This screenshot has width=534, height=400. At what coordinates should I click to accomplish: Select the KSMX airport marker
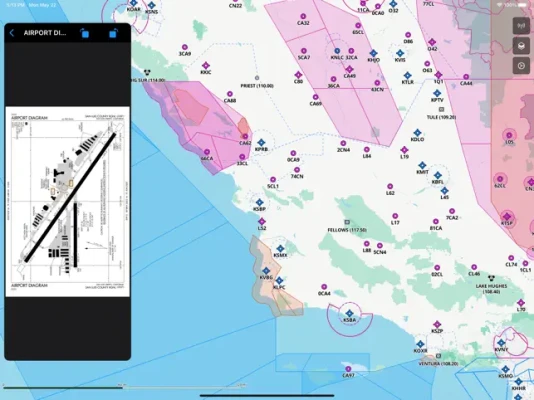click(280, 249)
